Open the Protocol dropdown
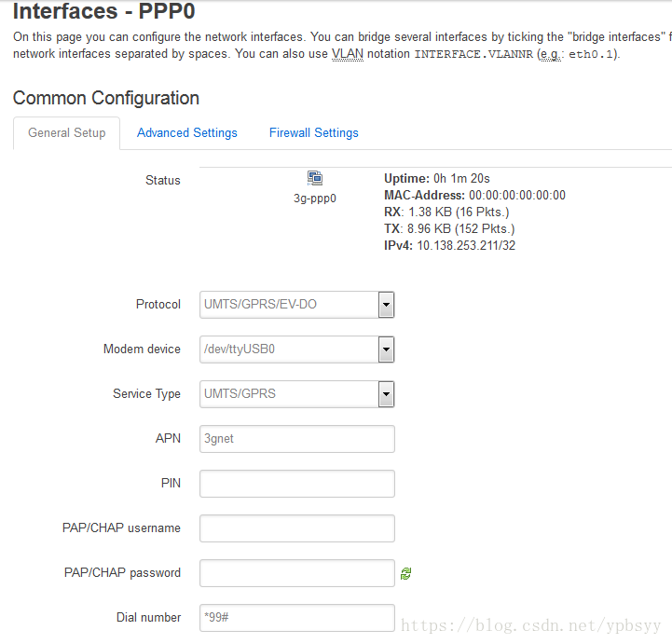The image size is (672, 644). (x=296, y=305)
